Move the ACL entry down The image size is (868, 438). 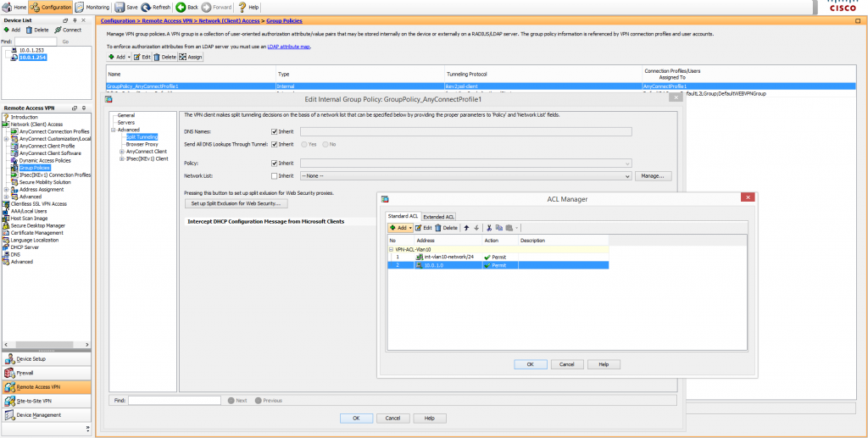[x=476, y=228]
